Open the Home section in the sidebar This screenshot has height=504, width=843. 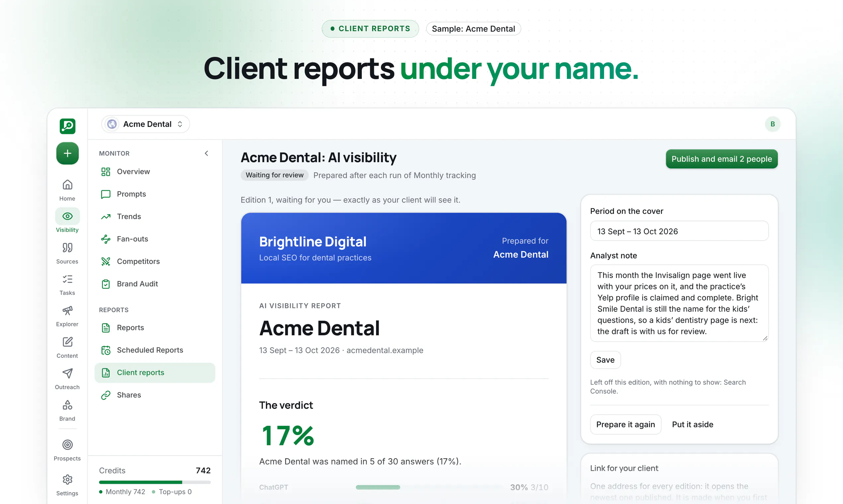67,190
